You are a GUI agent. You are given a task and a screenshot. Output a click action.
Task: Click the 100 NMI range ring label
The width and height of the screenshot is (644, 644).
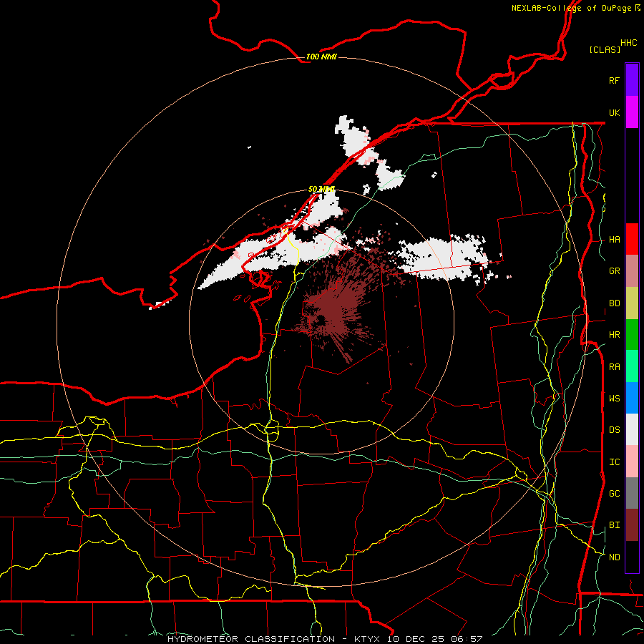point(321,57)
